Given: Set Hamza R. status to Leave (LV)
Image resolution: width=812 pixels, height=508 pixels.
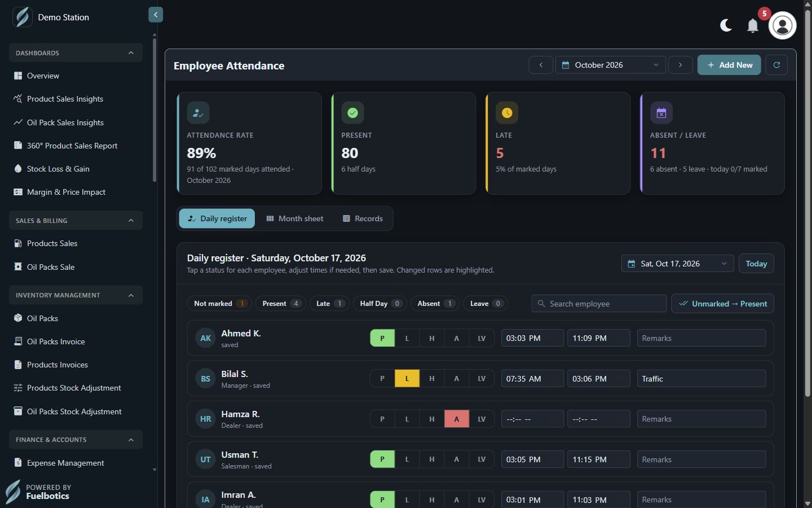Looking at the screenshot, I should coord(482,419).
